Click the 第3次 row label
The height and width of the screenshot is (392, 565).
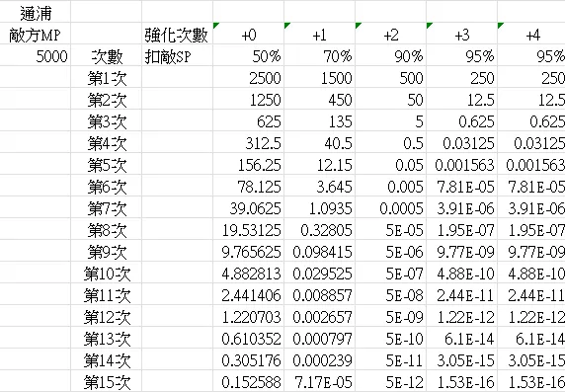[107, 120]
